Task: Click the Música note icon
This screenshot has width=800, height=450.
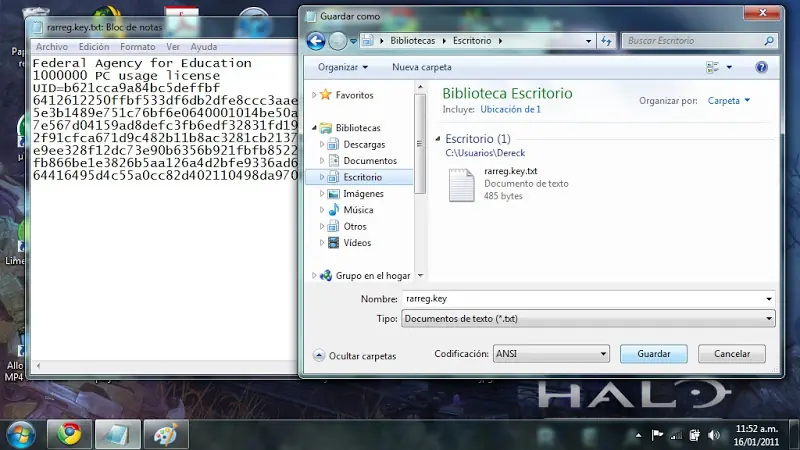Action: click(333, 210)
